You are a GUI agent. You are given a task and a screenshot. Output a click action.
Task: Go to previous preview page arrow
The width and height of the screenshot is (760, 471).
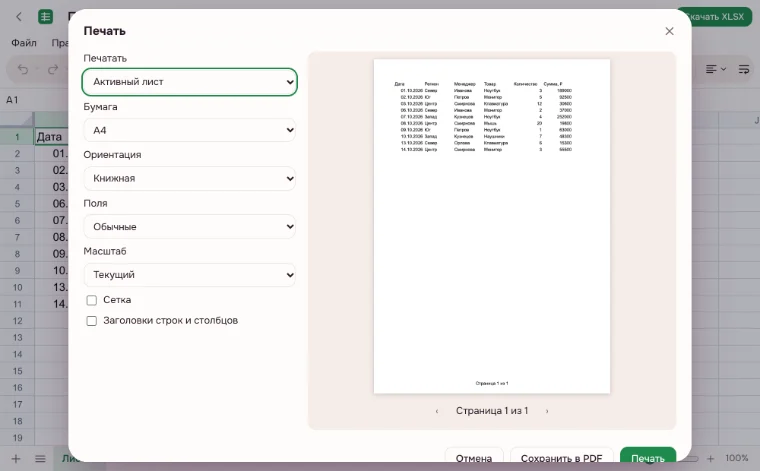pyautogui.click(x=437, y=411)
